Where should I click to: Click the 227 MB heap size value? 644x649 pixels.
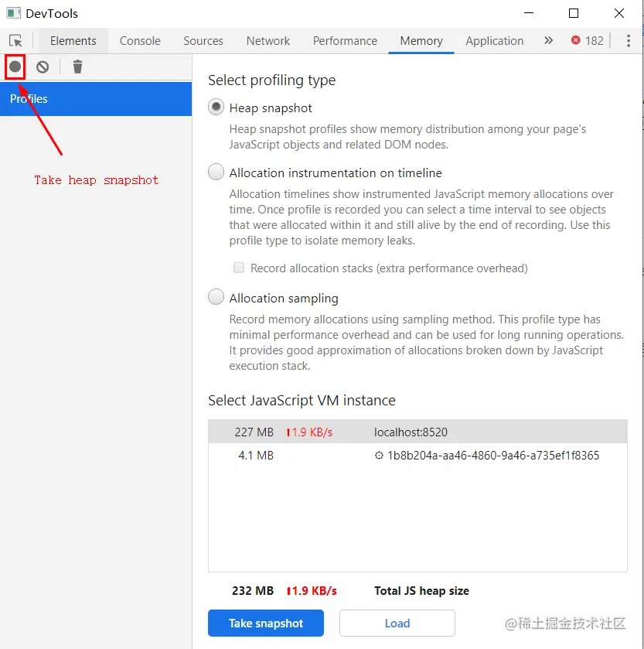254,432
